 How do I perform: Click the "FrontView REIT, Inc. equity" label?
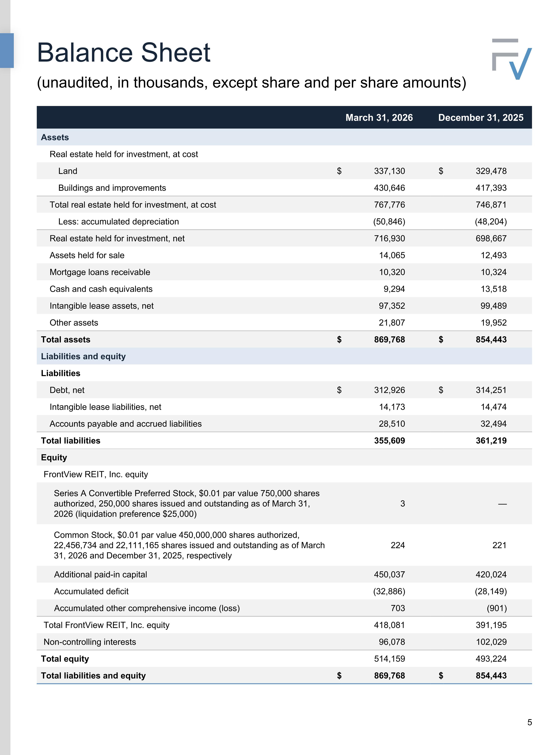pos(96,474)
